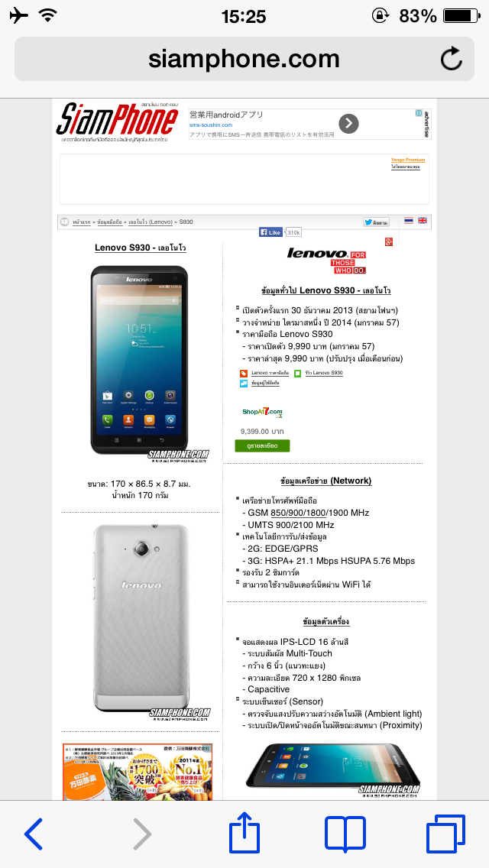Image resolution: width=489 pixels, height=868 pixels.
Task: Switch language with the UK flag icon
Action: coord(423,220)
